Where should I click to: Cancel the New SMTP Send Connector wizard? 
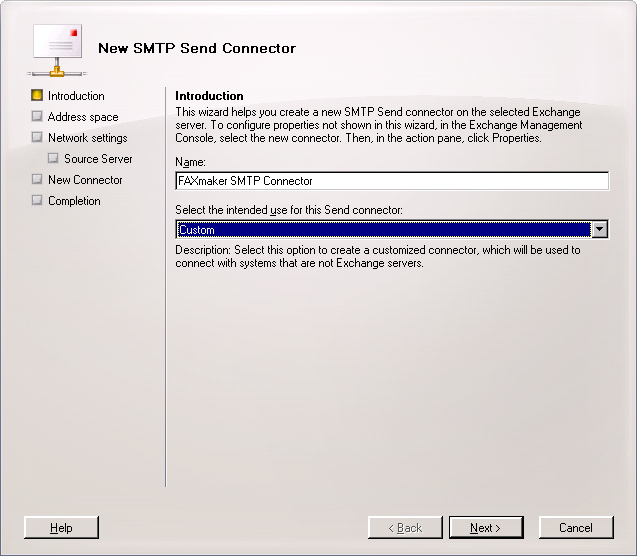(575, 528)
